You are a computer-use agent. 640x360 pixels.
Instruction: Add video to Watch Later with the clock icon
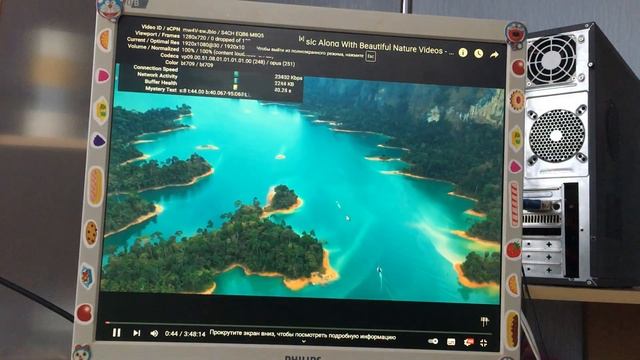click(x=479, y=53)
